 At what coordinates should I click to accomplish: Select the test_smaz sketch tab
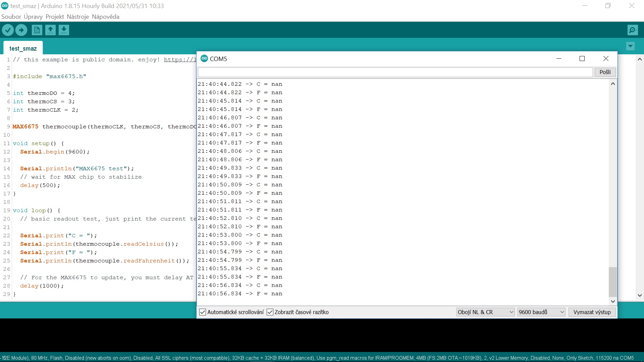tap(23, 49)
